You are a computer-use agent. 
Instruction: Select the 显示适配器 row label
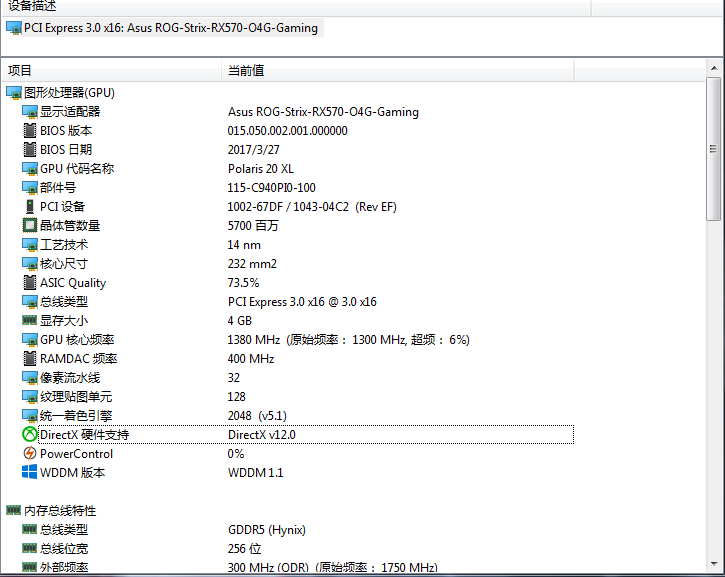pos(70,112)
